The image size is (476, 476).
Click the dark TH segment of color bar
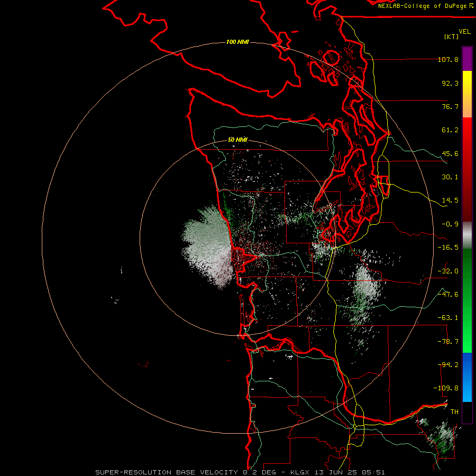[x=467, y=412]
